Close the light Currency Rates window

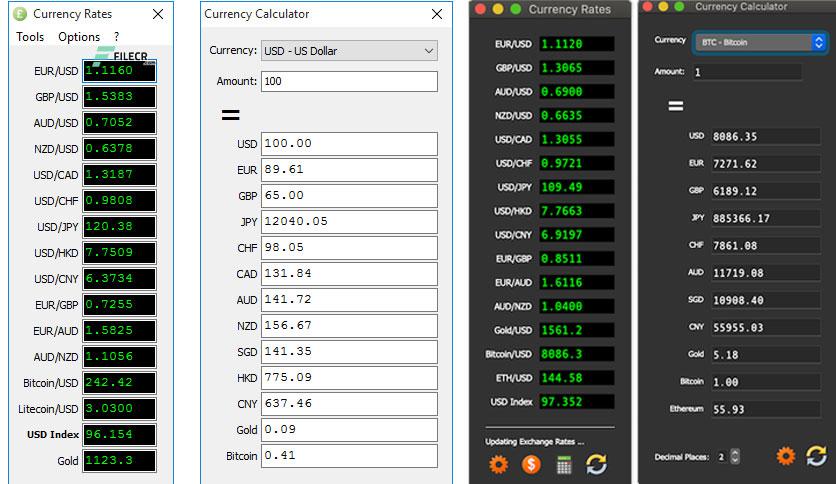(x=158, y=14)
